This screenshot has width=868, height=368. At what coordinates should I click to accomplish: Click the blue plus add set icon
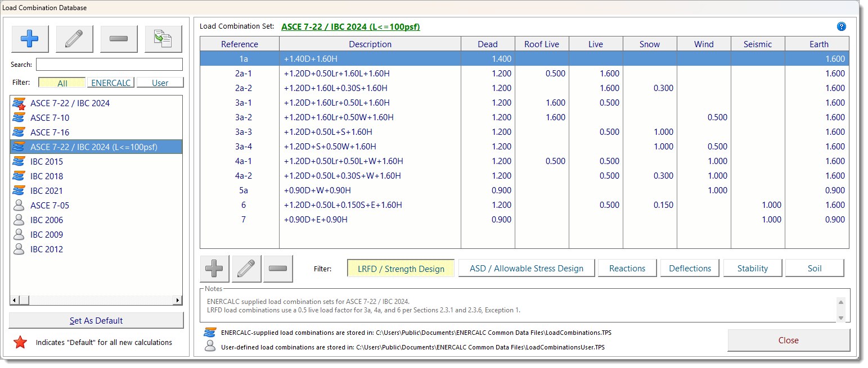pyautogui.click(x=29, y=39)
